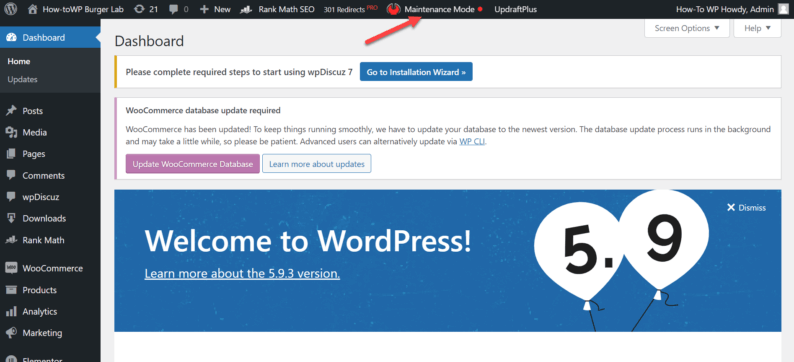Click the Analytics bar chart icon
Viewport: 794px width, 362px height.
pos(11,311)
